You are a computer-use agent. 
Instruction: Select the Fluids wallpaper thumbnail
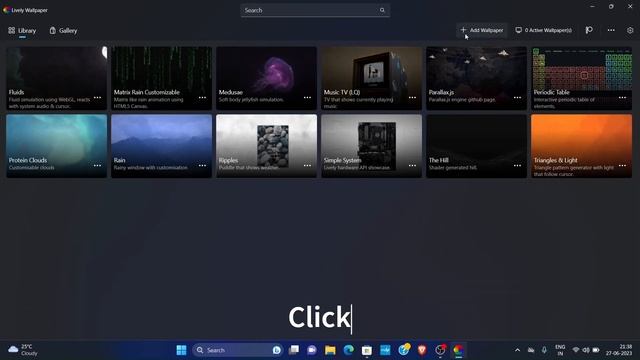tap(56, 78)
